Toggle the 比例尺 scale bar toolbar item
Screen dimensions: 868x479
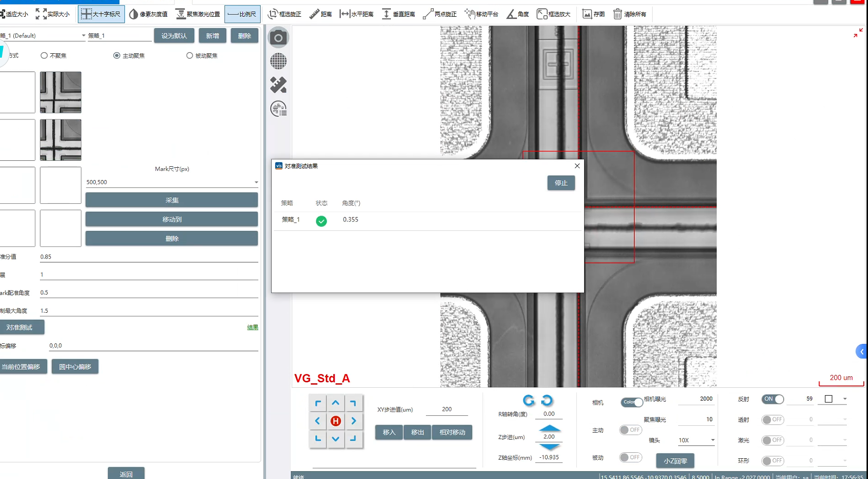point(242,14)
